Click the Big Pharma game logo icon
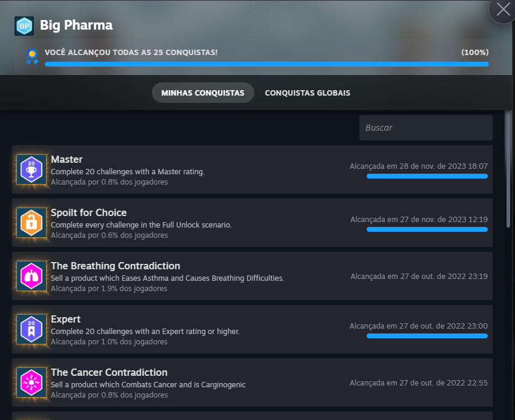Image resolution: width=515 pixels, height=420 pixels. 24,26
